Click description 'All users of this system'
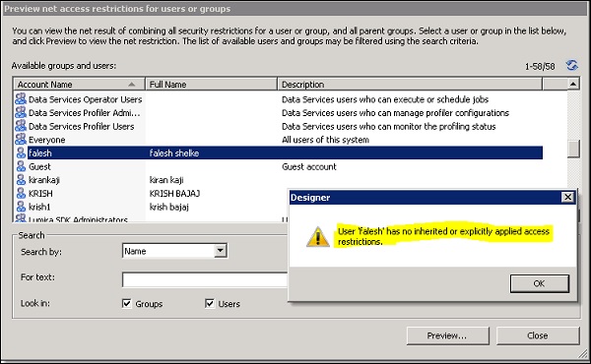 pos(325,140)
